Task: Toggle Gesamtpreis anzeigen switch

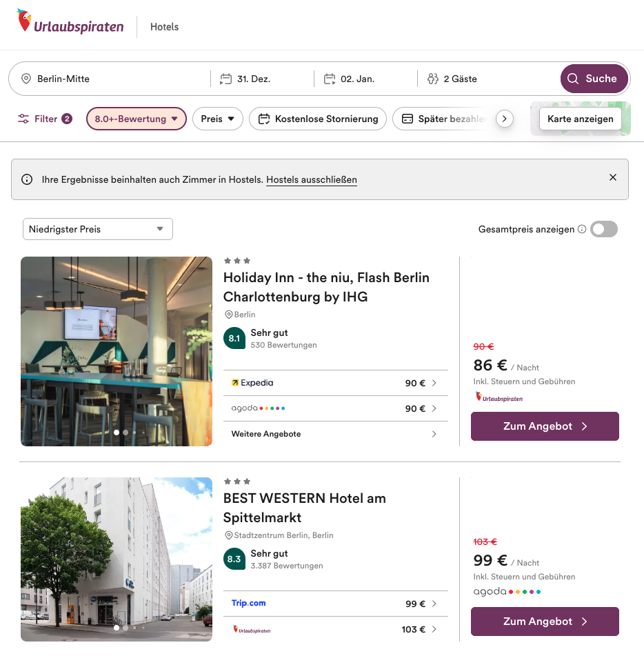Action: click(604, 229)
